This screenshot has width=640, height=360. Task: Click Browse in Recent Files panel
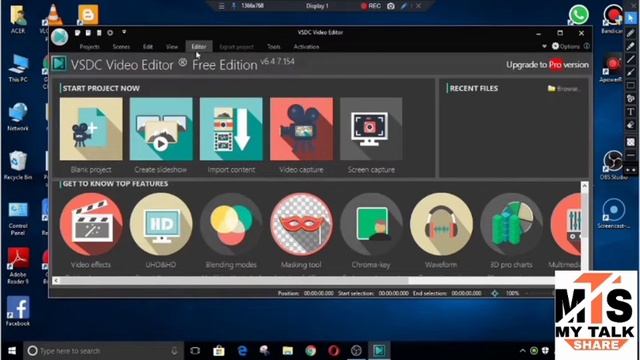click(x=564, y=89)
